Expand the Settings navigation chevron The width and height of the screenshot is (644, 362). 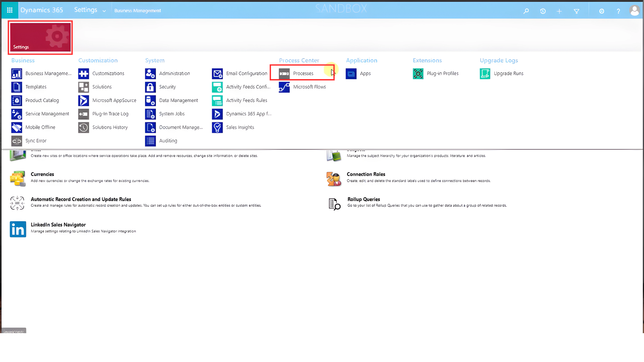click(x=104, y=11)
